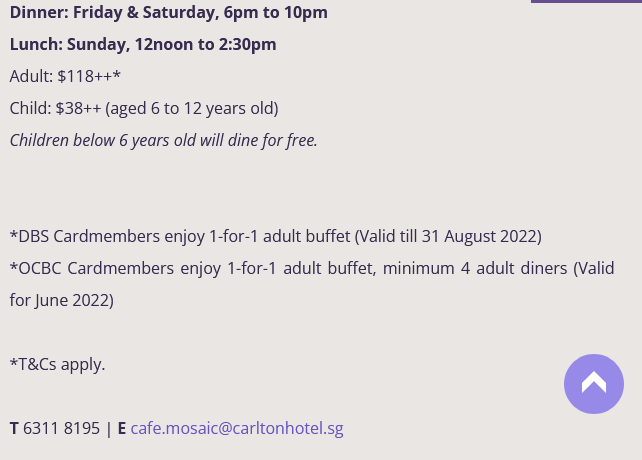Click the phone number 6311 8195
642x460 pixels.
tap(61, 428)
